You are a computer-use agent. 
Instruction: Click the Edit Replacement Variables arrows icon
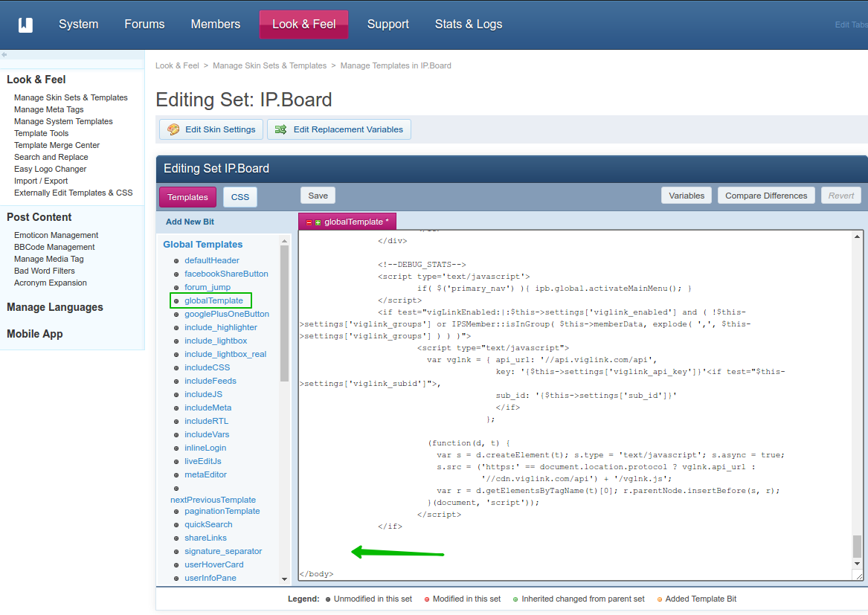click(x=280, y=129)
